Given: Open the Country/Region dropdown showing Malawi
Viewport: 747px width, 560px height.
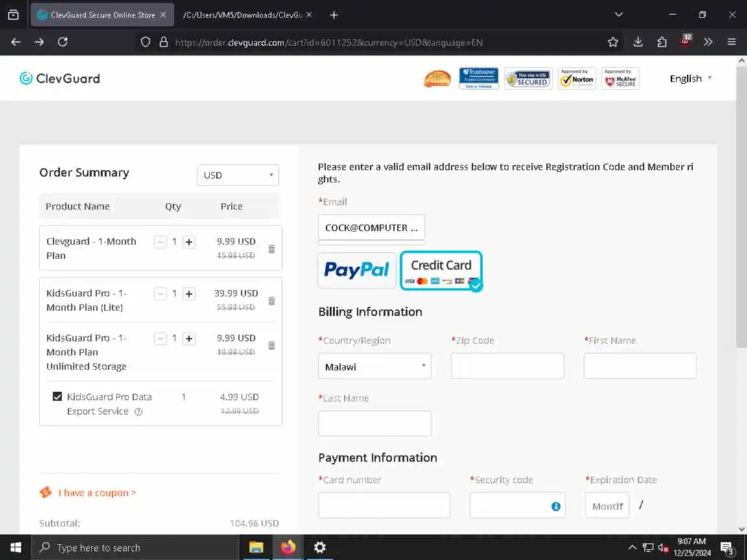Looking at the screenshot, I should 374,366.
